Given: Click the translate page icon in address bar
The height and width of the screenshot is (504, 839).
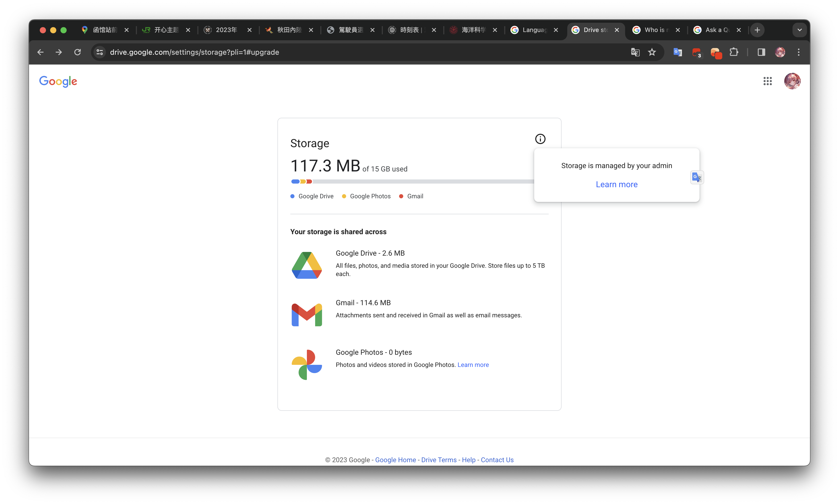Looking at the screenshot, I should 635,52.
